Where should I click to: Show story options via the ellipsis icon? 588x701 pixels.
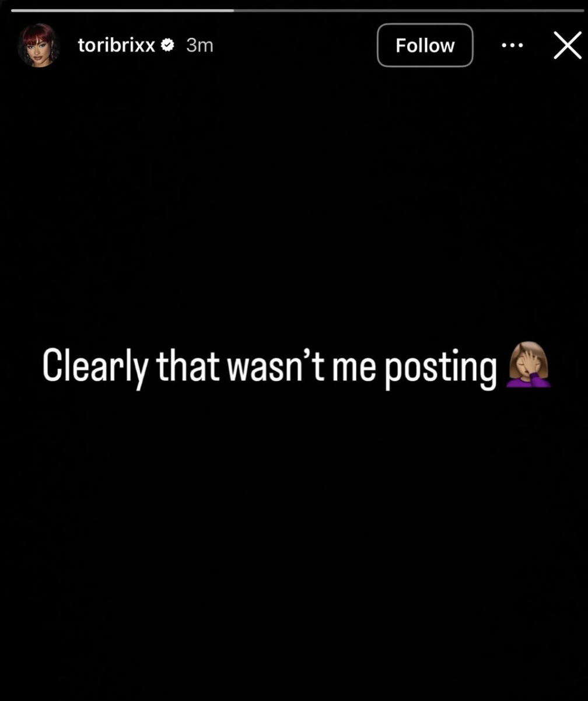point(512,45)
